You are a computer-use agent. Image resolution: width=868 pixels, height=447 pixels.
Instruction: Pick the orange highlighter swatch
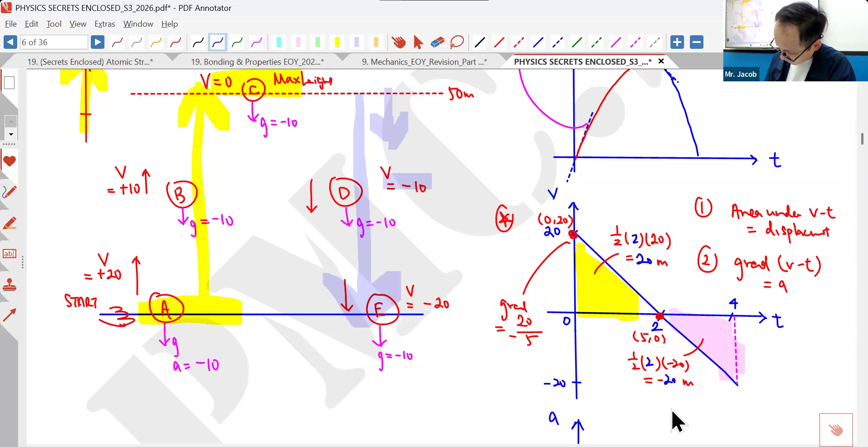tap(376, 42)
